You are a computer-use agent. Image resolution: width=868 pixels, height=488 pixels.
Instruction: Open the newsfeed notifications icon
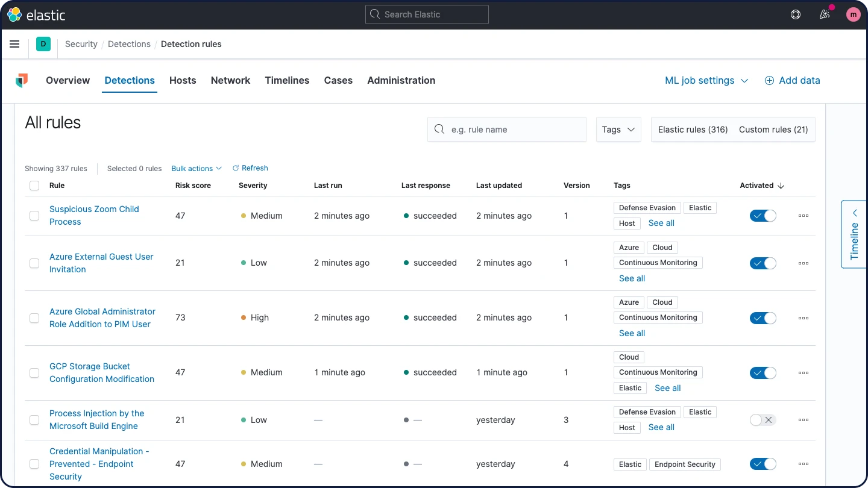click(825, 14)
